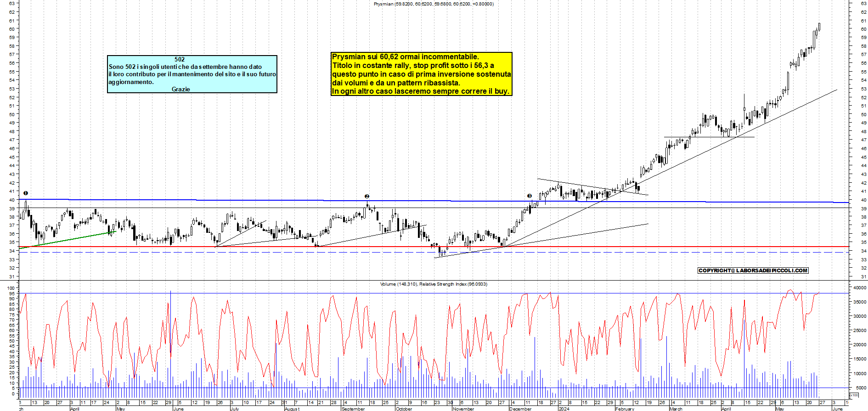Click the numbered marker 1 on the chart

click(26, 193)
